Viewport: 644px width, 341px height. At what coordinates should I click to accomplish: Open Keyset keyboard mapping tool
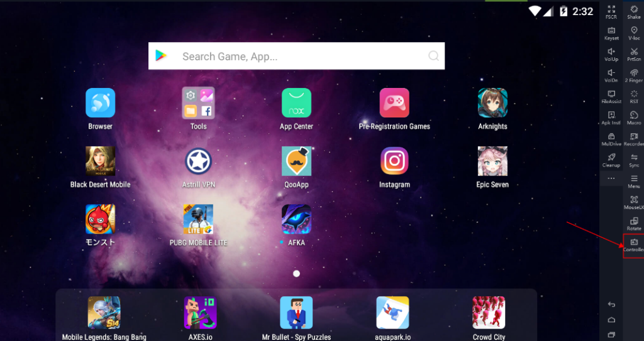611,33
